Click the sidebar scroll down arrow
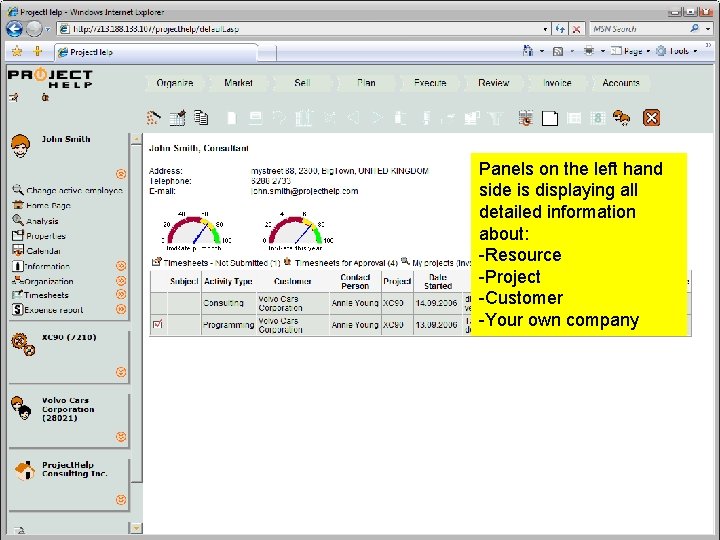Screen dimensions: 720x540 [x=136, y=528]
